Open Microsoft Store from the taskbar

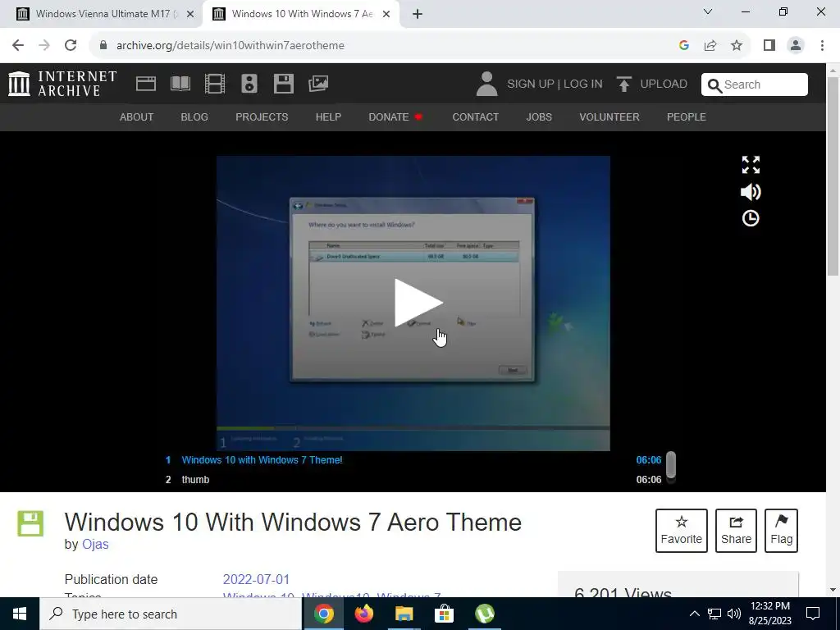click(x=444, y=614)
